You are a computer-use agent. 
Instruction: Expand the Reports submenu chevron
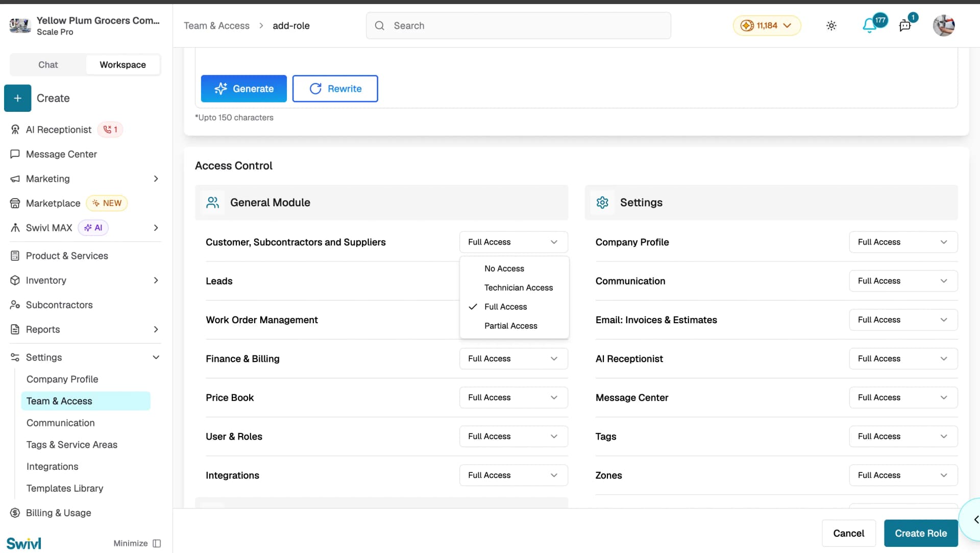coord(156,329)
